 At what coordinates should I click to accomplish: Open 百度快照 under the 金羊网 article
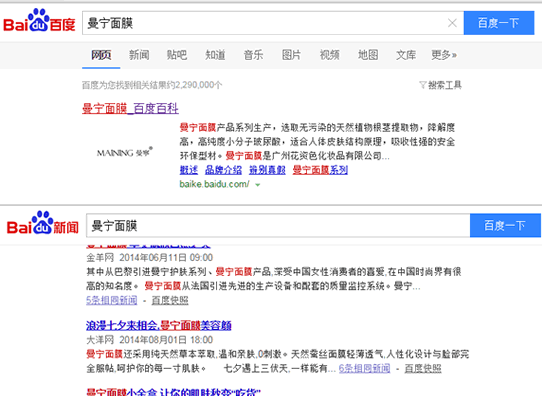(x=170, y=300)
